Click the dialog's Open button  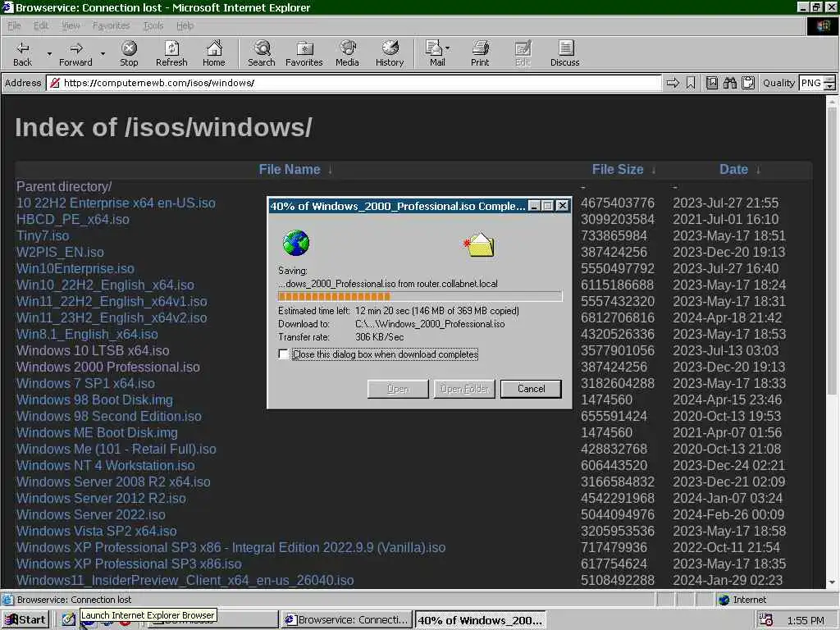pyautogui.click(x=398, y=389)
